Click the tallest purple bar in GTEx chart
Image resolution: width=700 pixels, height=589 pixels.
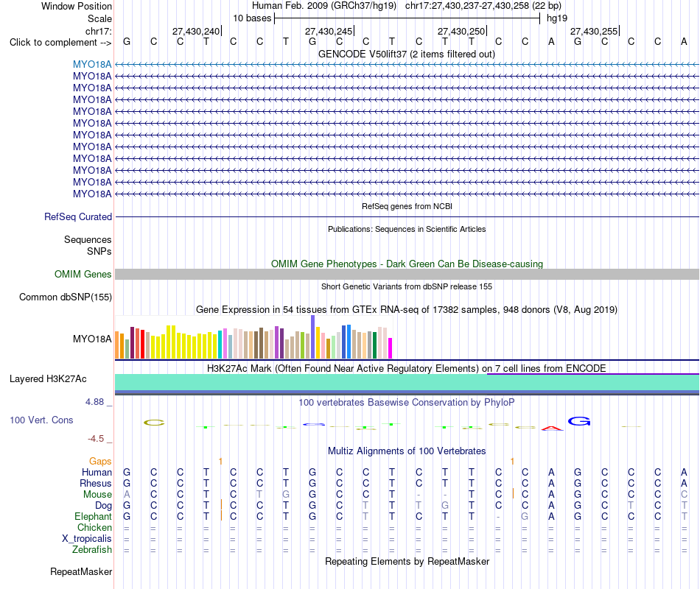pos(313,337)
